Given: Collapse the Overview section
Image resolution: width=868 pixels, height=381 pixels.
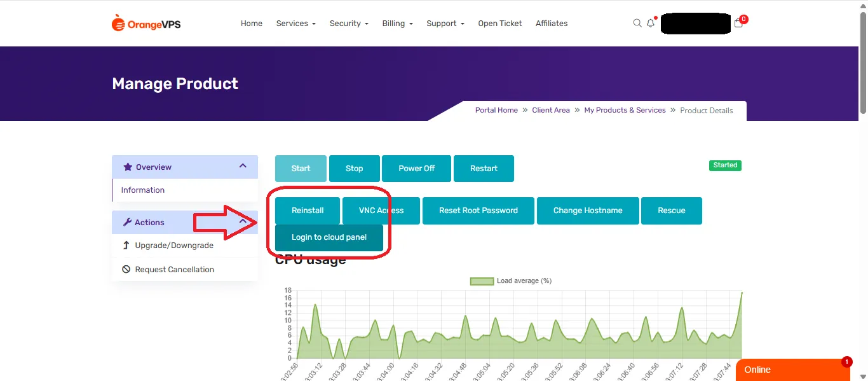Looking at the screenshot, I should pos(242,165).
